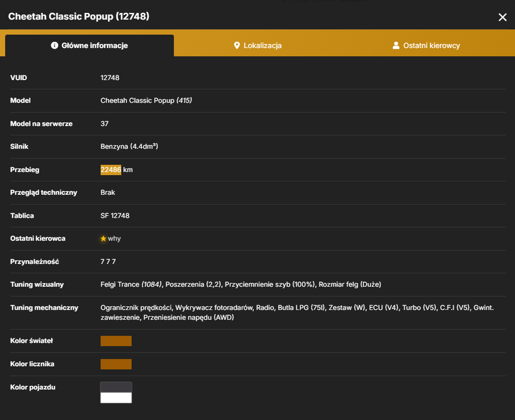The width and height of the screenshot is (515, 420).
Task: Click the model name Cheetah Classic Popup (415)
Action: pos(146,101)
